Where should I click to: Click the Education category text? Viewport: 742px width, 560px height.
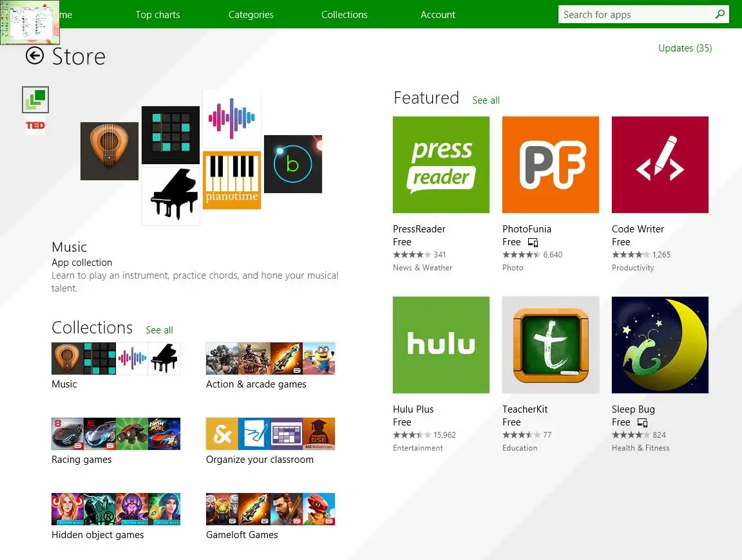[x=520, y=448]
